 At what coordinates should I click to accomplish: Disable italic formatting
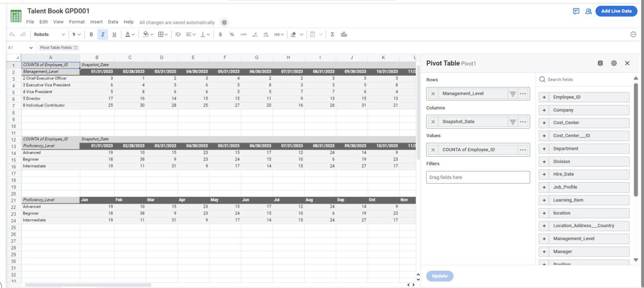tap(103, 34)
